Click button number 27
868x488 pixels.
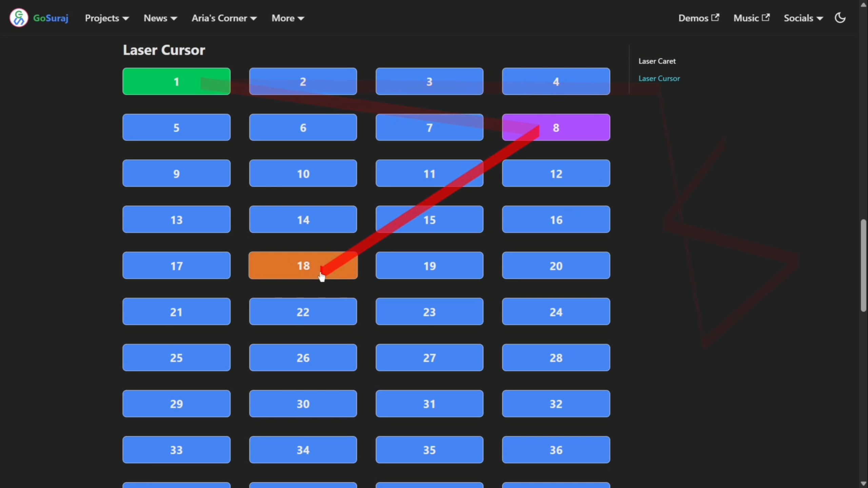tap(429, 358)
